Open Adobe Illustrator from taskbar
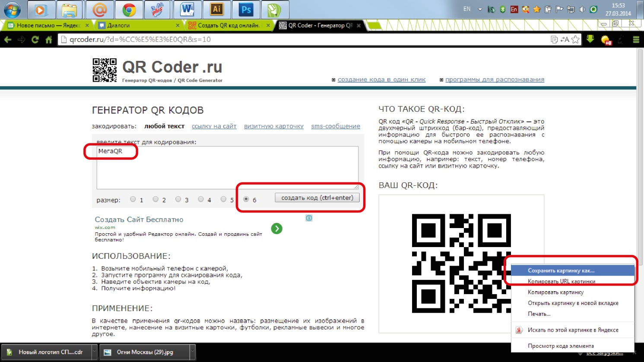 (x=216, y=10)
